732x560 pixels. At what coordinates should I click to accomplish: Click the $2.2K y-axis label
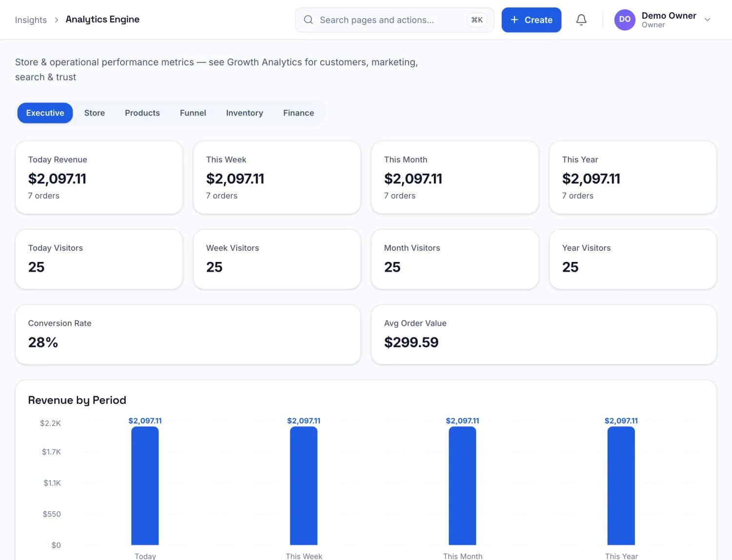coord(51,423)
